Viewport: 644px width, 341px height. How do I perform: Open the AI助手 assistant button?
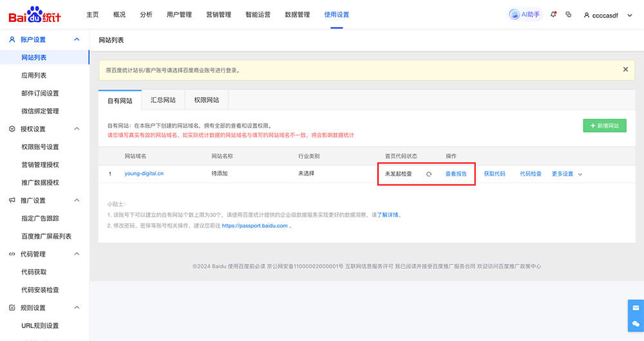[524, 15]
